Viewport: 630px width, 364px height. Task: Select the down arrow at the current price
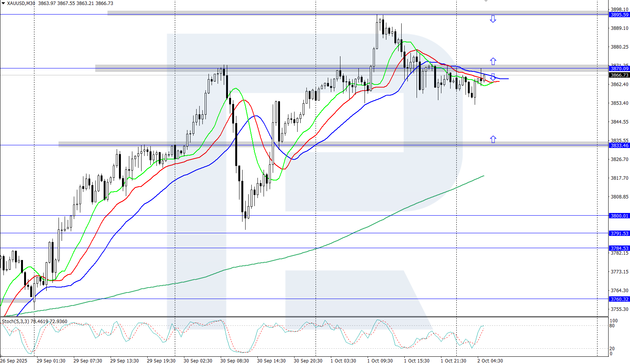(493, 77)
